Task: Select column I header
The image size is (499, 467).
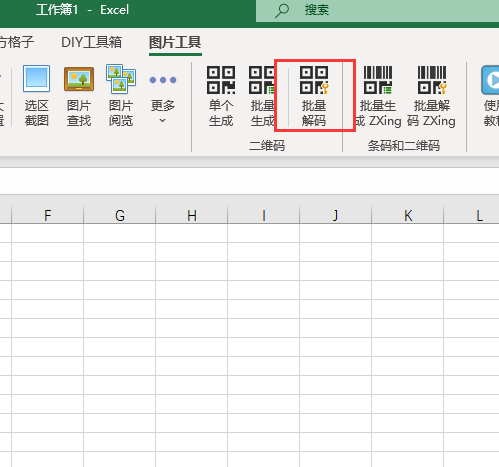Action: coord(264,215)
